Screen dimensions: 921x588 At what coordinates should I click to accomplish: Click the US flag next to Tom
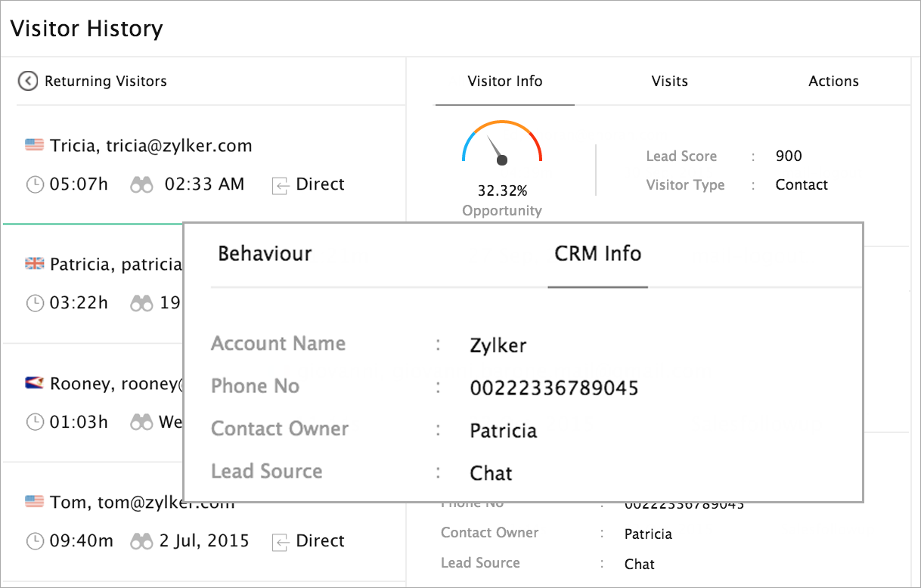(x=34, y=502)
